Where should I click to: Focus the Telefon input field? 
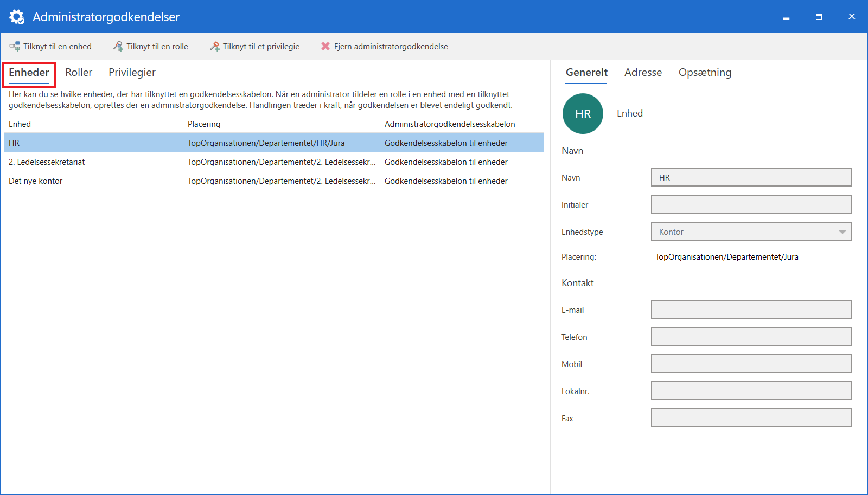click(x=751, y=337)
